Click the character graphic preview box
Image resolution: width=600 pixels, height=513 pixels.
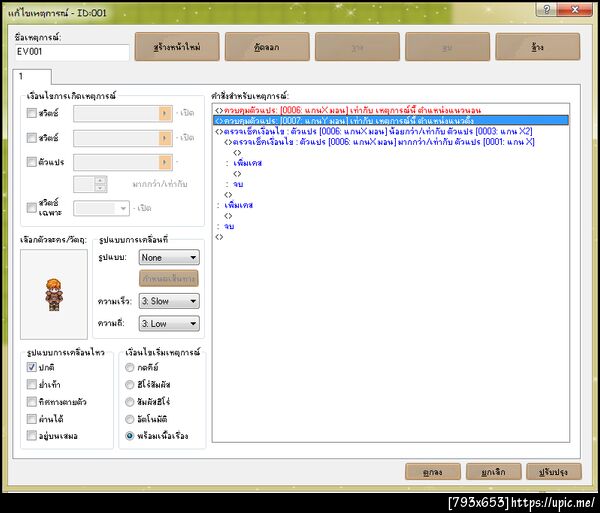click(54, 295)
